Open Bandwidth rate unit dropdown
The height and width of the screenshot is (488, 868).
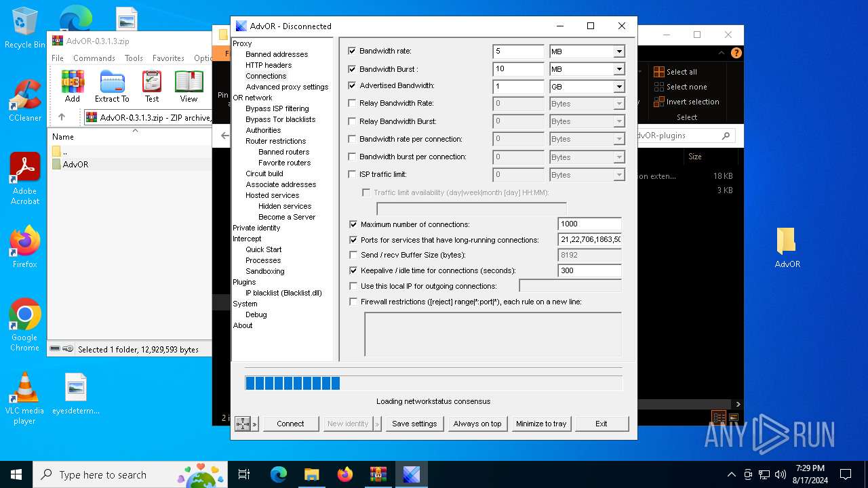click(618, 52)
